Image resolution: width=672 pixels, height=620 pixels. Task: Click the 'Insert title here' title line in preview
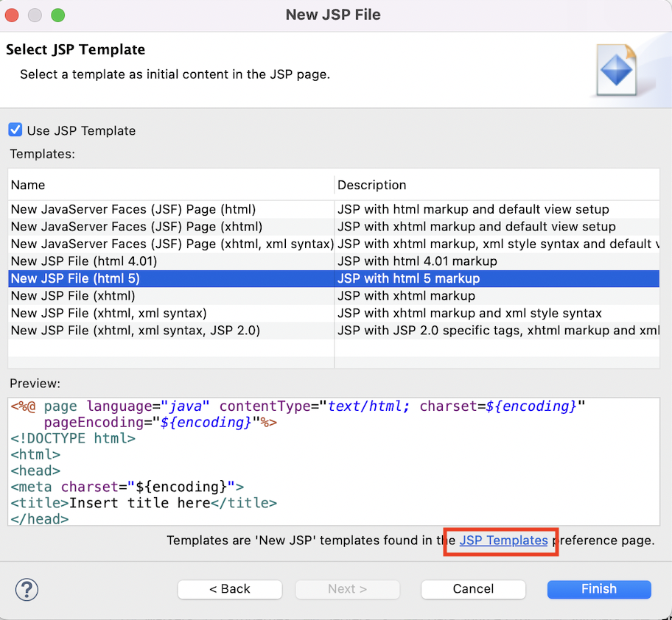[x=144, y=503]
